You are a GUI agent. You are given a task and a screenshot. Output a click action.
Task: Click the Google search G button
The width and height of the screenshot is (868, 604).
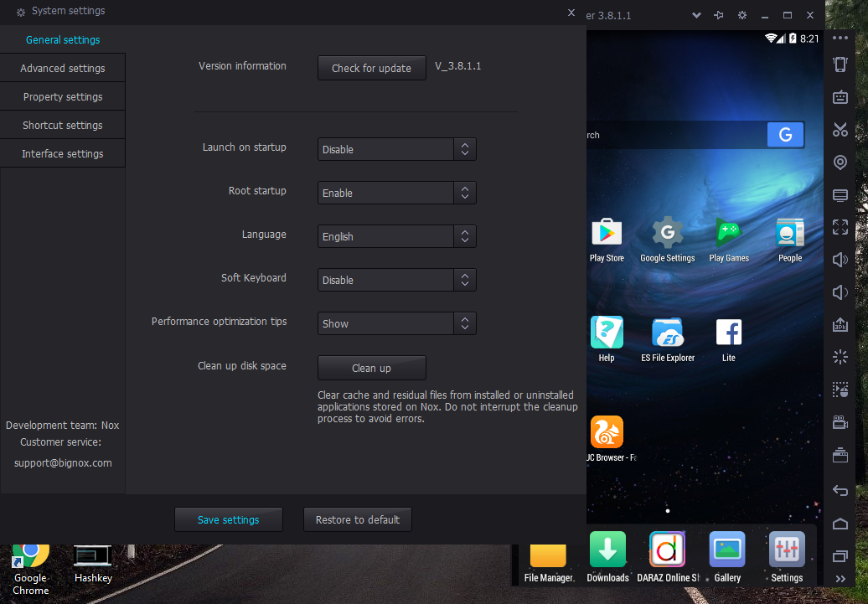pos(785,135)
